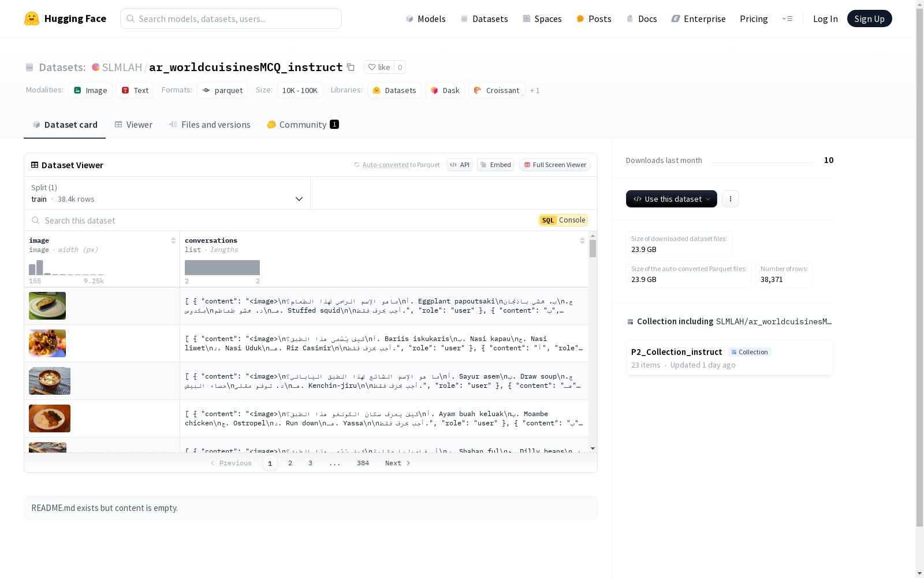Click the eggplant dish thumbnail
Image resolution: width=924 pixels, height=578 pixels.
[47, 306]
